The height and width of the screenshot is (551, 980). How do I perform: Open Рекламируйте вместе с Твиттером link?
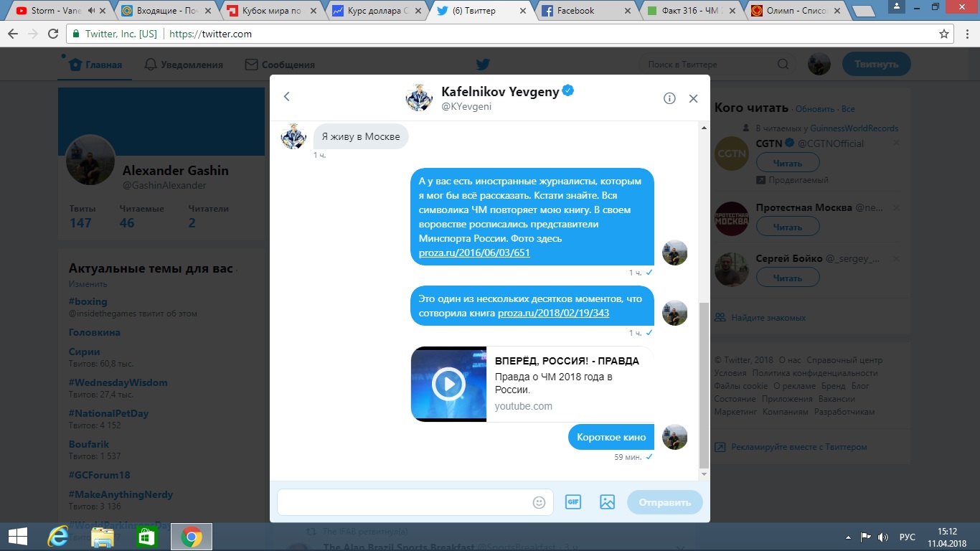tap(799, 446)
